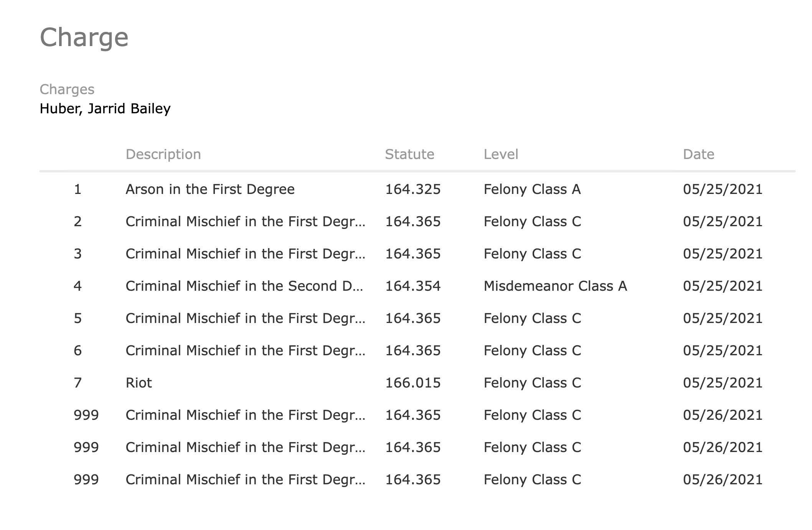Click the date in the Riot row
Viewport: 812px width, 530px height.
pyautogui.click(x=723, y=383)
